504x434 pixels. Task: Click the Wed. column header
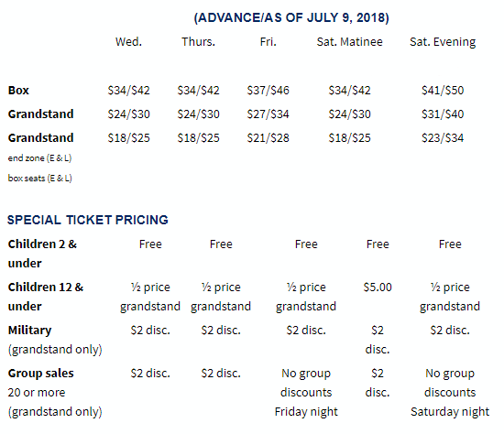tap(128, 42)
